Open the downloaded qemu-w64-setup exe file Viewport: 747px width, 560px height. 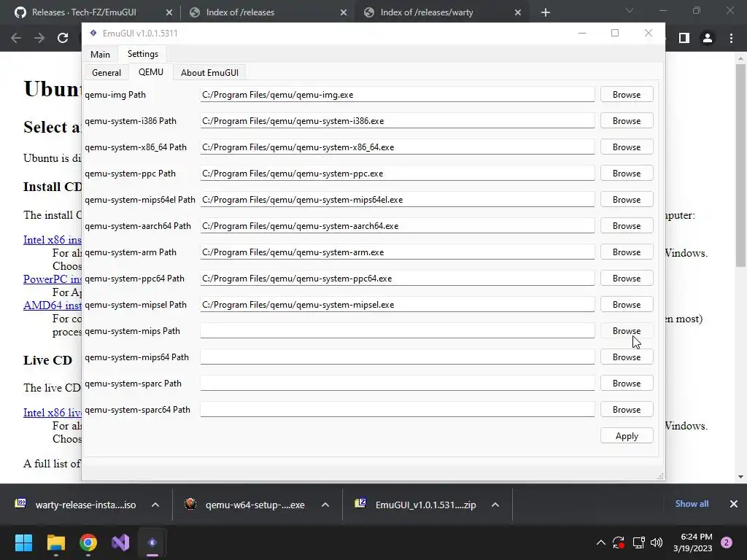tap(246, 505)
